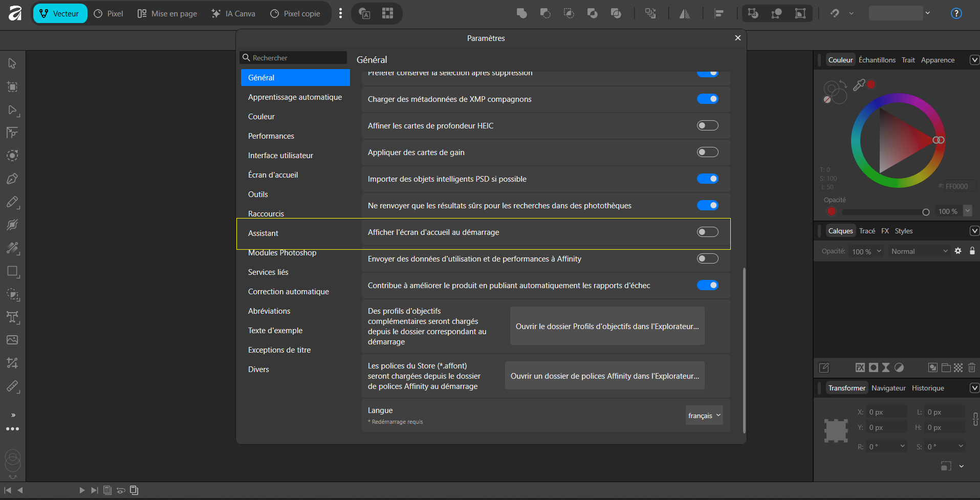Click the Affinity logo at top left
This screenshot has width=980, height=500.
(15, 13)
